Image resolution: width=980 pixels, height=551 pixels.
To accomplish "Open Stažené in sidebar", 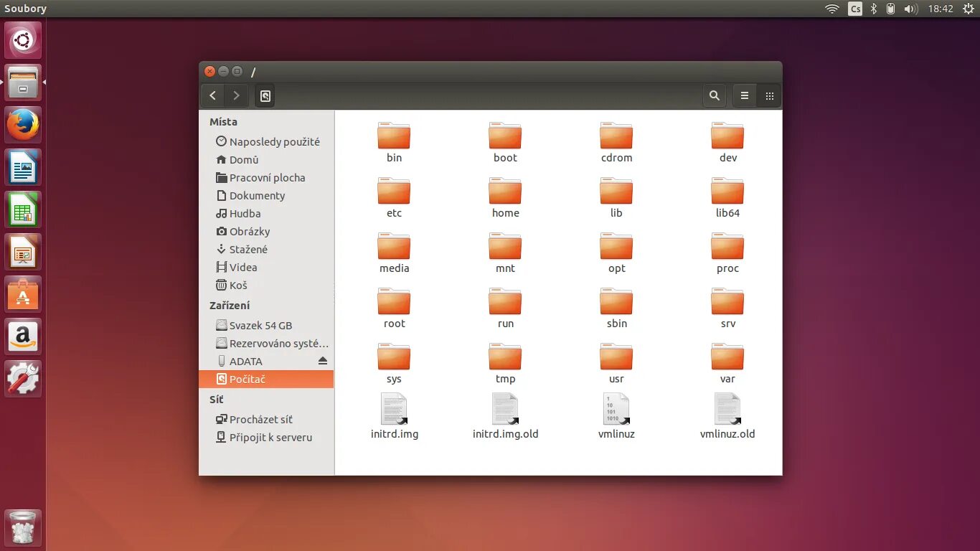I will 267,250.
